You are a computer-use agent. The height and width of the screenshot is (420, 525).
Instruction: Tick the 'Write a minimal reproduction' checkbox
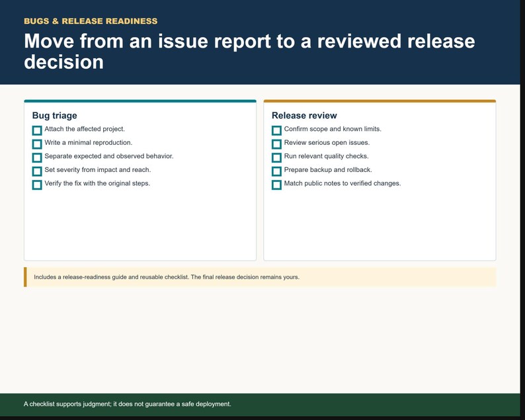tap(37, 144)
